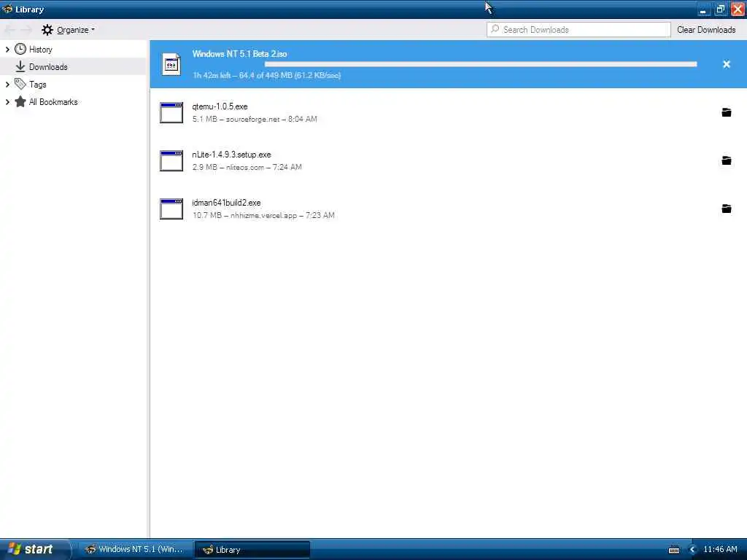
Task: Select the Windows NT 5.1 Beta 2.iso filename
Action: 239,54
